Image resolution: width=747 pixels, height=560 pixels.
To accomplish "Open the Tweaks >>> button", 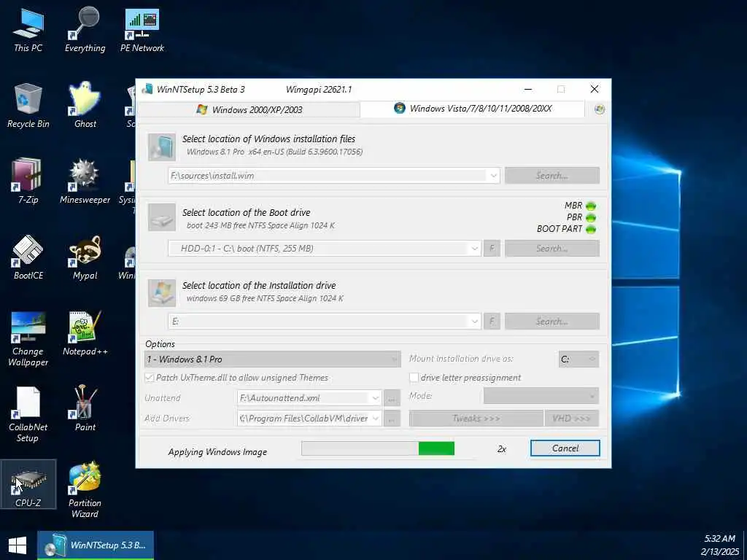I will 476,419.
